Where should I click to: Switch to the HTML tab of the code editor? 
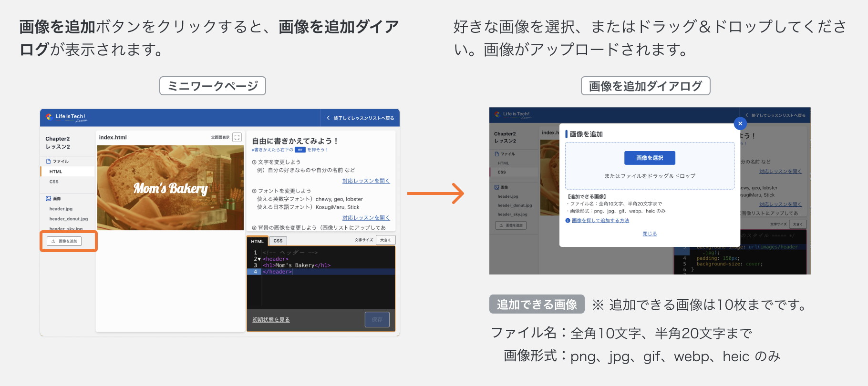tap(258, 241)
